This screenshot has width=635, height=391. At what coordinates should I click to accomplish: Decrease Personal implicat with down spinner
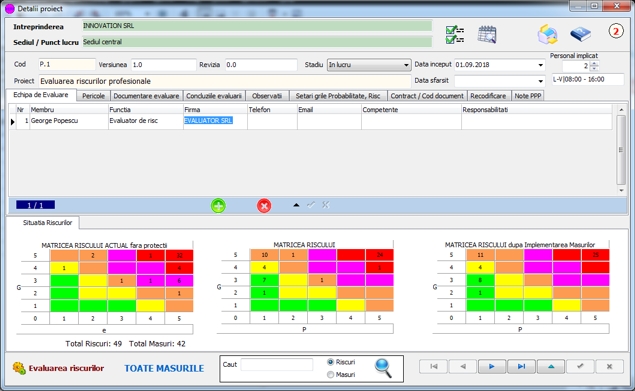point(594,68)
